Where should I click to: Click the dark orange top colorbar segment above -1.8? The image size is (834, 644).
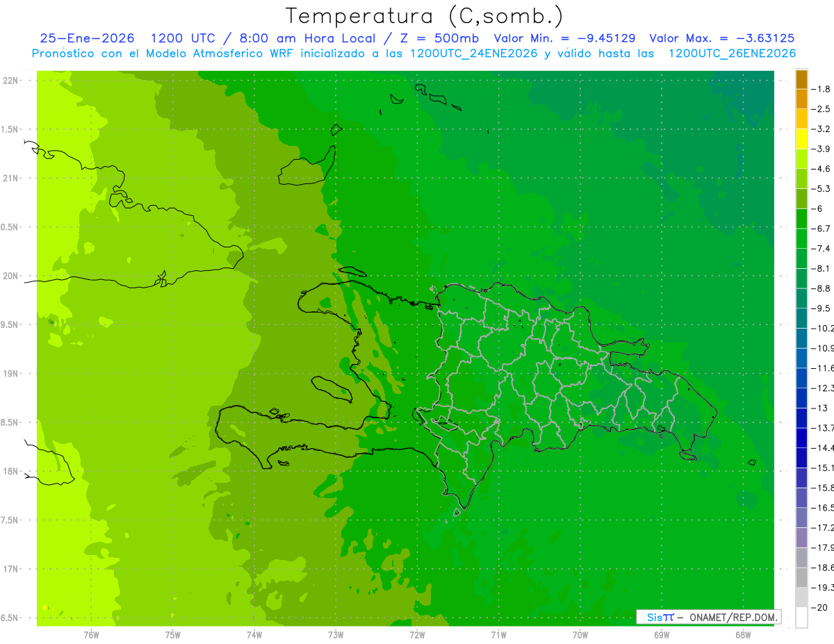(801, 80)
